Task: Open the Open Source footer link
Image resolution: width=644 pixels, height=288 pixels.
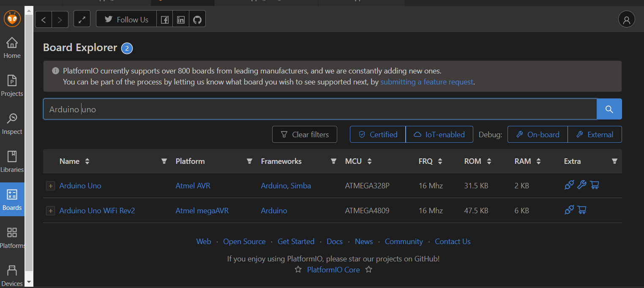Action: 244,242
